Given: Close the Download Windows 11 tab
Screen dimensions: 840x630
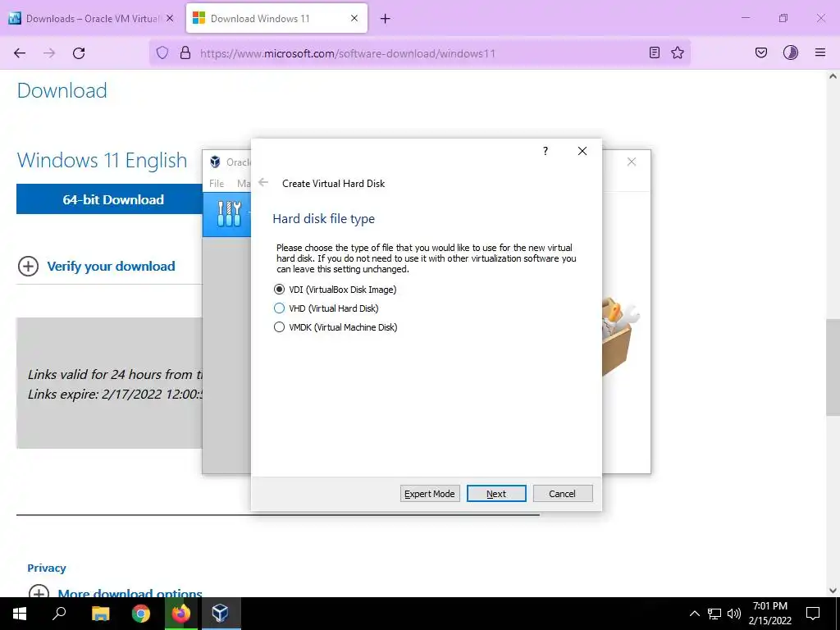Looking at the screenshot, I should point(354,18).
